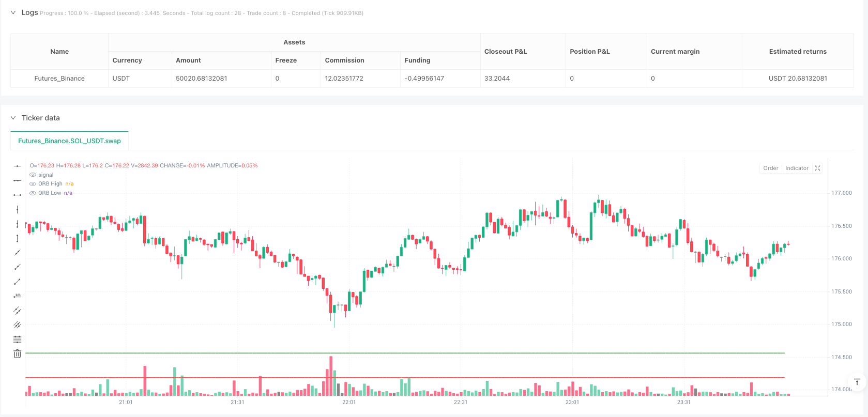Select the three-line parallel channel drawing tool

pos(17,325)
